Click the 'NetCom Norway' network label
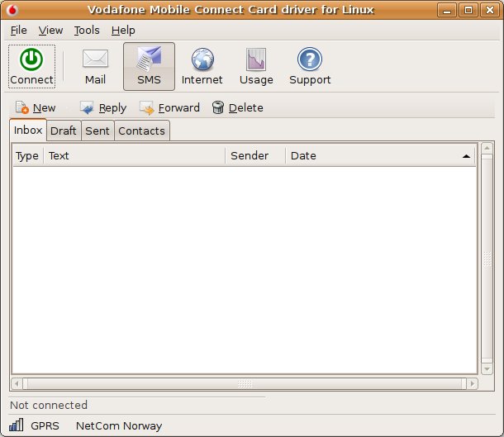The image size is (504, 437). pyautogui.click(x=119, y=425)
